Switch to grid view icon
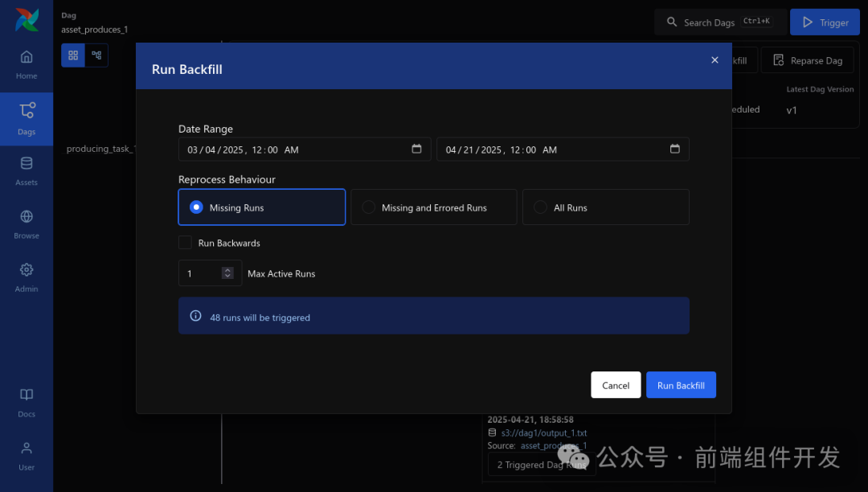Viewport: 868px width, 492px height. coord(73,55)
